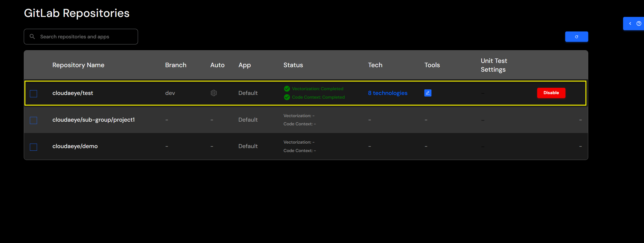Refresh the repository list with the refresh icon
644x243 pixels.
coord(576,36)
